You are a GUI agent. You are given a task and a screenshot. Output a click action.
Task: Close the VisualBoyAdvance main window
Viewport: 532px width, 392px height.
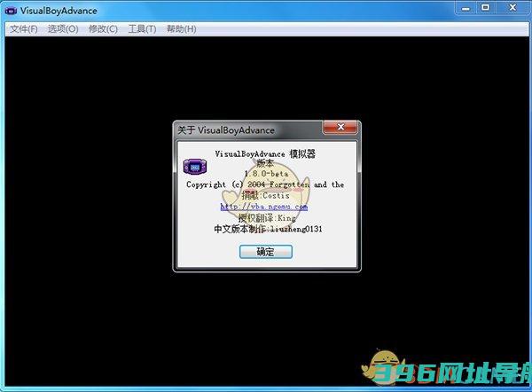(512, 7)
